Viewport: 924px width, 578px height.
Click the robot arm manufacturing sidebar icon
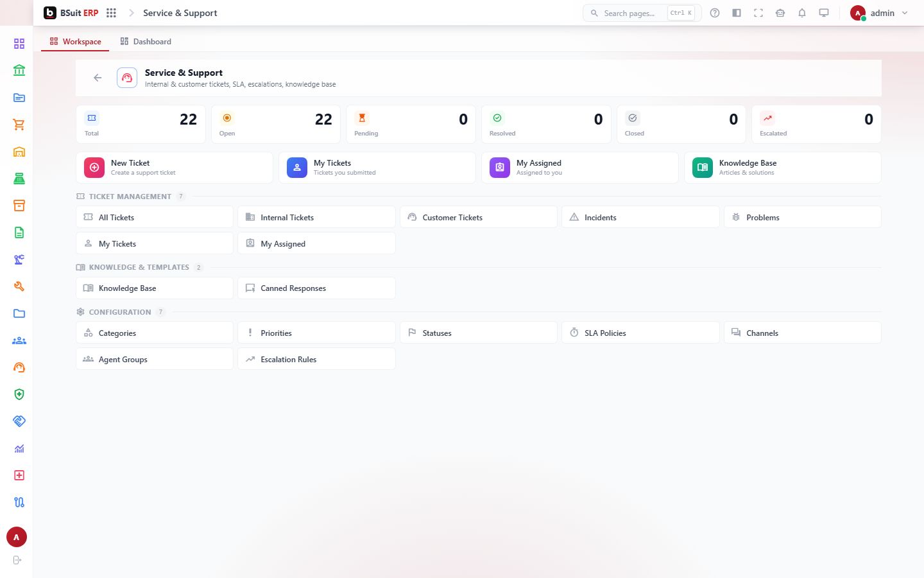(x=19, y=259)
